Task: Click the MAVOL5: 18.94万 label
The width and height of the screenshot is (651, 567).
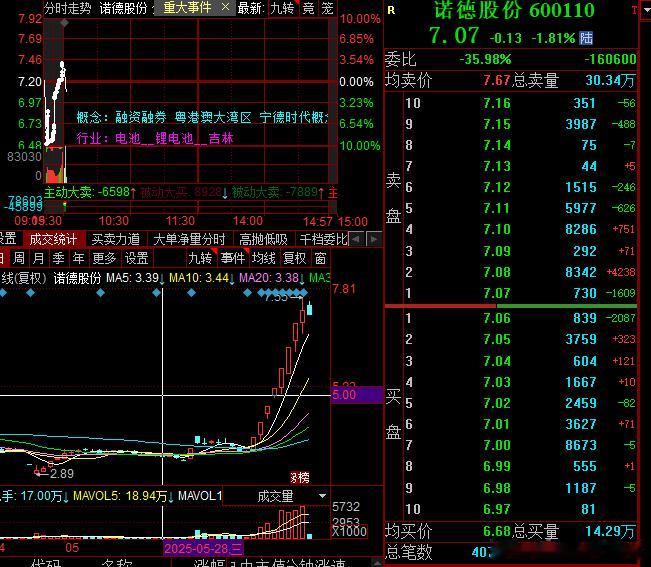Action: tap(121, 496)
